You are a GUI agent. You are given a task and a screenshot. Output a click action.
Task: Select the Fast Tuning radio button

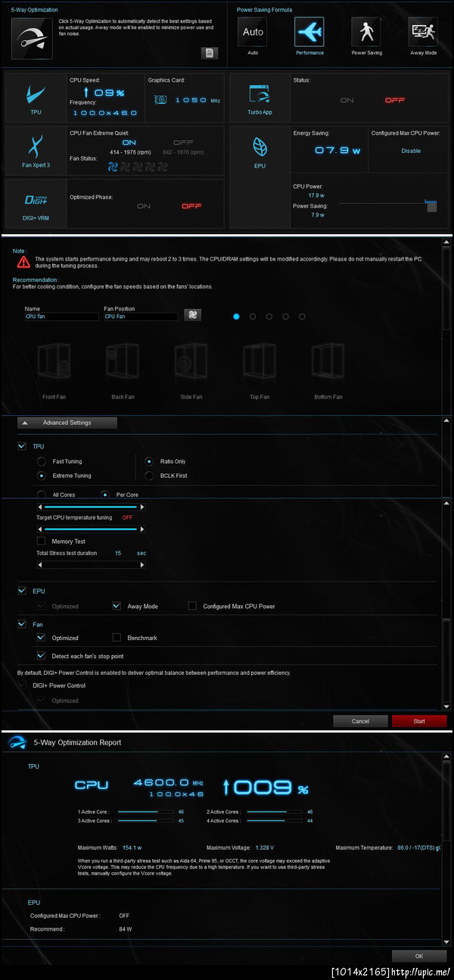(42, 461)
